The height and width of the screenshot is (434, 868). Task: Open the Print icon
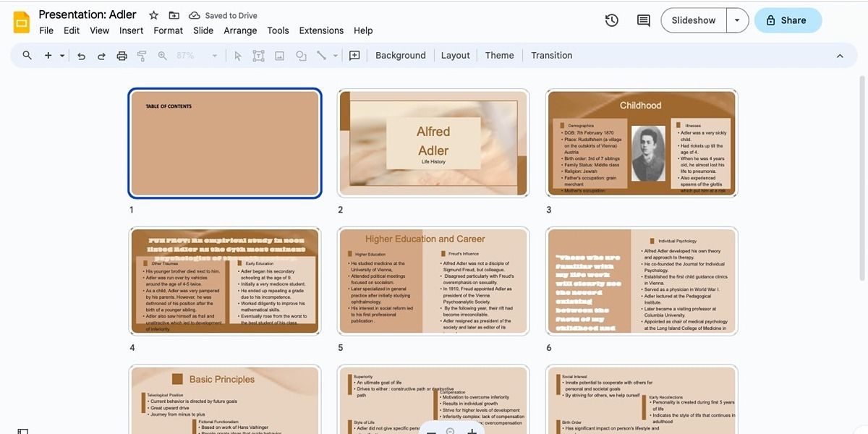pyautogui.click(x=121, y=55)
